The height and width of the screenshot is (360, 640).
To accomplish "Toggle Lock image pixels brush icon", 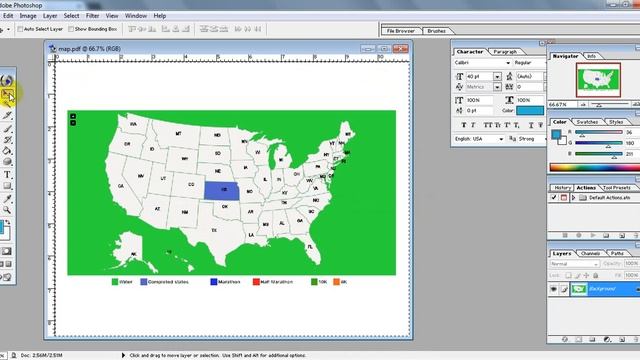I will (x=577, y=276).
